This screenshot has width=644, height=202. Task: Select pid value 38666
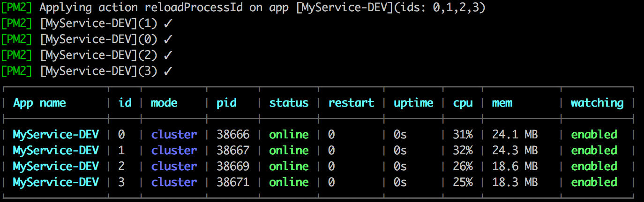(233, 135)
